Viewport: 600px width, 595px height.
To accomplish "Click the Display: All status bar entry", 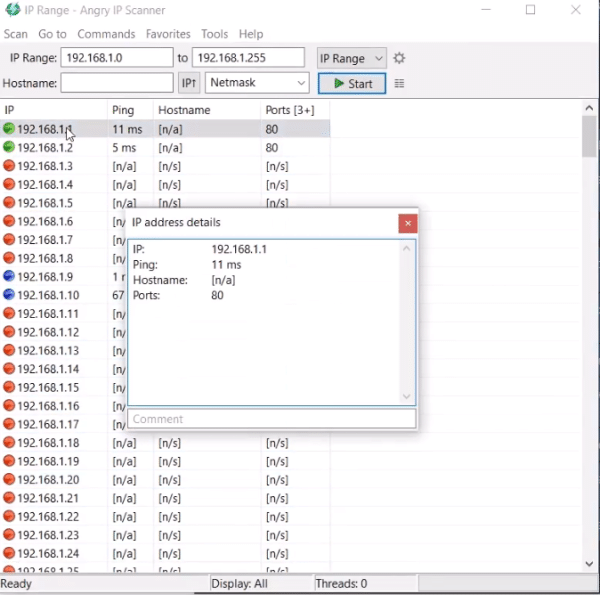I will click(239, 584).
